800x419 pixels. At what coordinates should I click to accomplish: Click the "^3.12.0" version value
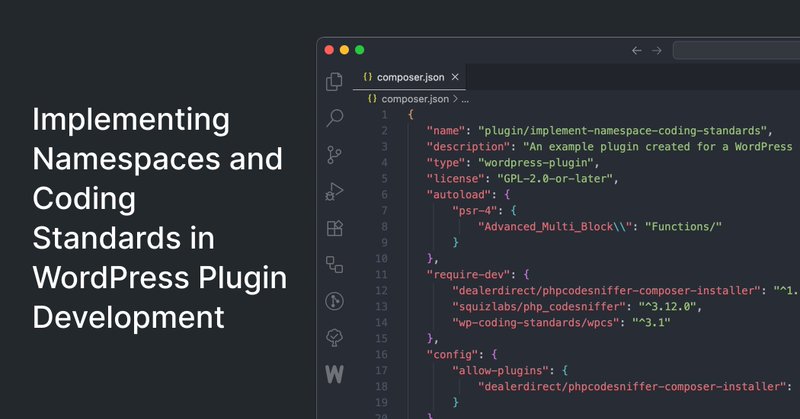(x=667, y=307)
